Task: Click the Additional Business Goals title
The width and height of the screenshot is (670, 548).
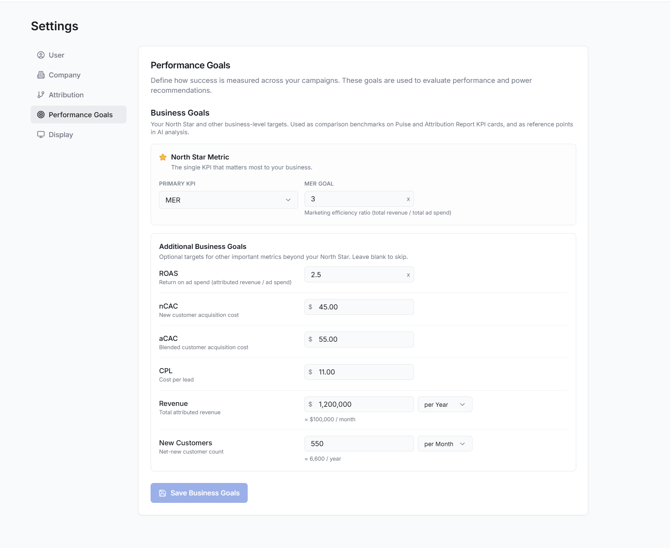Action: click(203, 247)
